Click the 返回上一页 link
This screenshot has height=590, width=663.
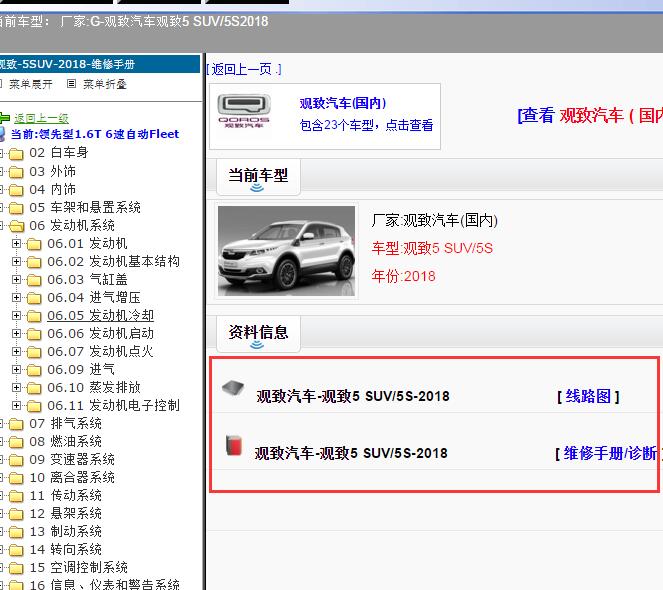(244, 69)
